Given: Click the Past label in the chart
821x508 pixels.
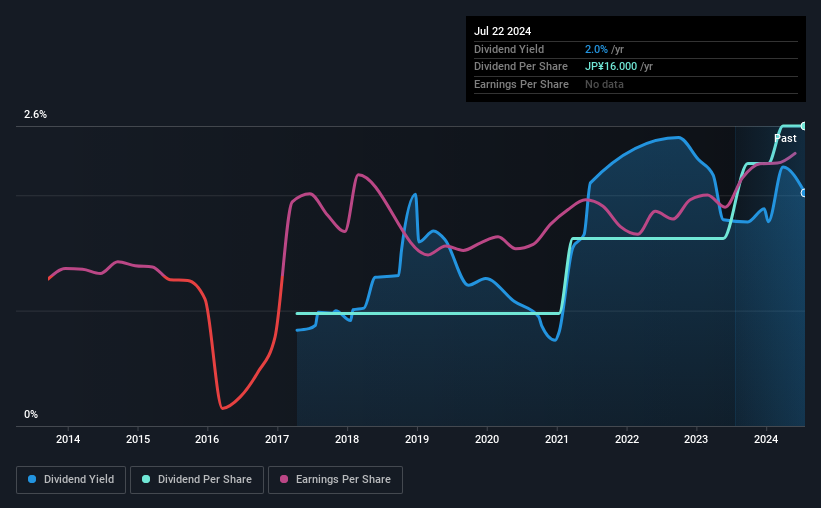Looking at the screenshot, I should tap(785, 138).
